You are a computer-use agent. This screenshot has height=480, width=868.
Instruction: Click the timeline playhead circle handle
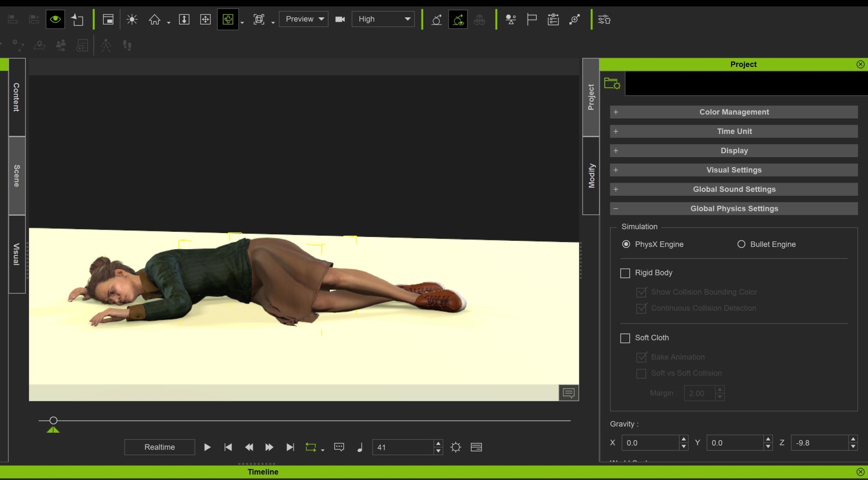click(53, 420)
